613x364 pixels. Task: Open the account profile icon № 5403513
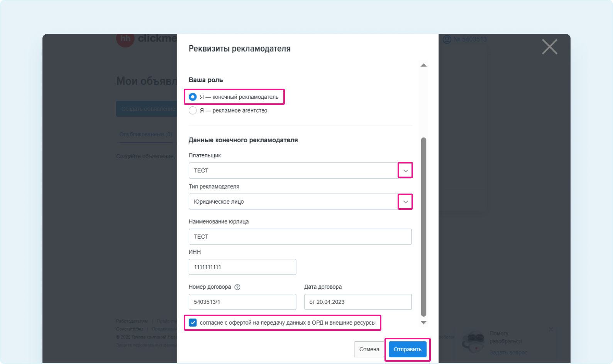pyautogui.click(x=447, y=39)
